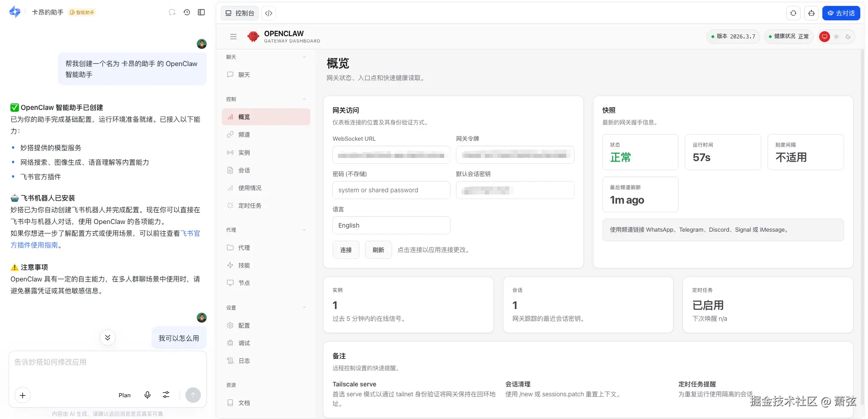Click the refresh icon beside 去对话
This screenshot has height=419, width=868.
pyautogui.click(x=793, y=13)
